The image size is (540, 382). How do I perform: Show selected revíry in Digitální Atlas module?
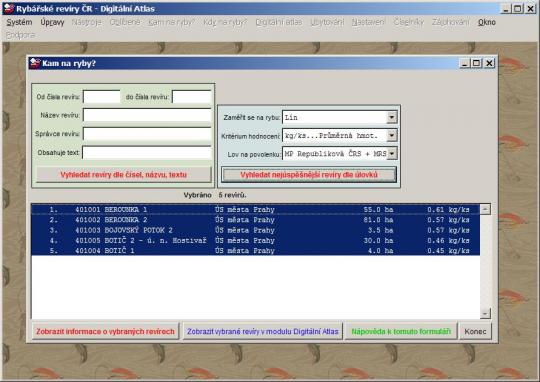263,331
